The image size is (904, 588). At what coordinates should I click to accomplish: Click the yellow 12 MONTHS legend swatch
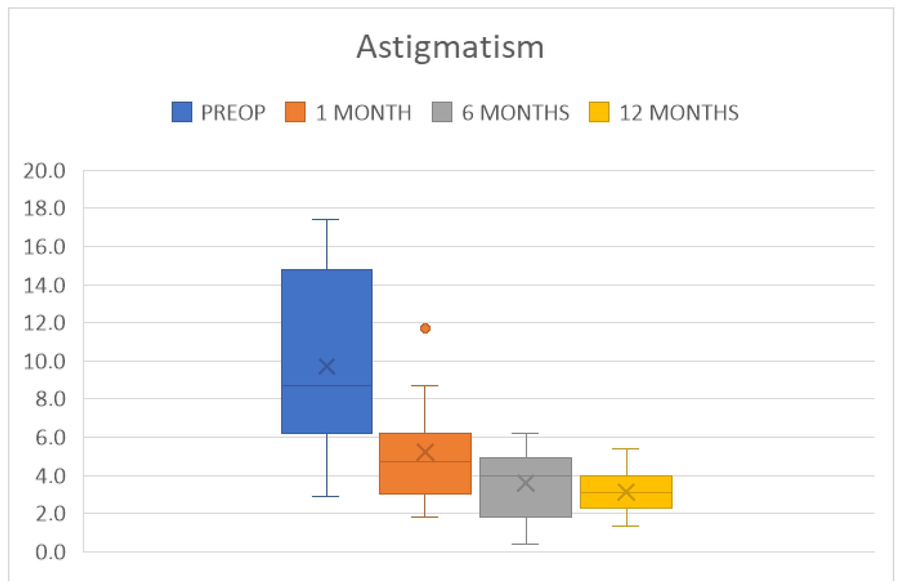pyautogui.click(x=599, y=112)
